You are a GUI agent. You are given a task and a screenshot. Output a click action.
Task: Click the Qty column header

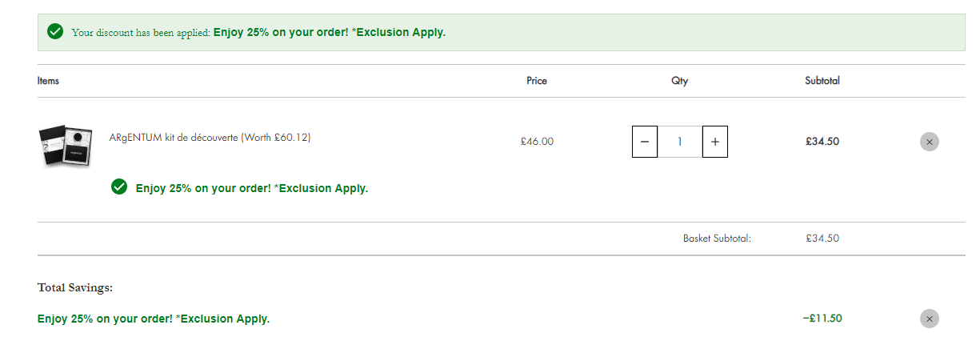pos(680,81)
